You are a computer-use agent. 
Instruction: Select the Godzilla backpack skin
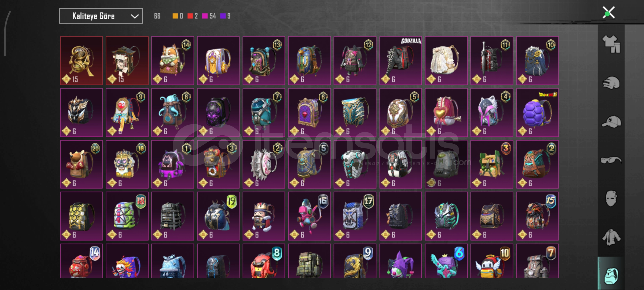(400, 61)
